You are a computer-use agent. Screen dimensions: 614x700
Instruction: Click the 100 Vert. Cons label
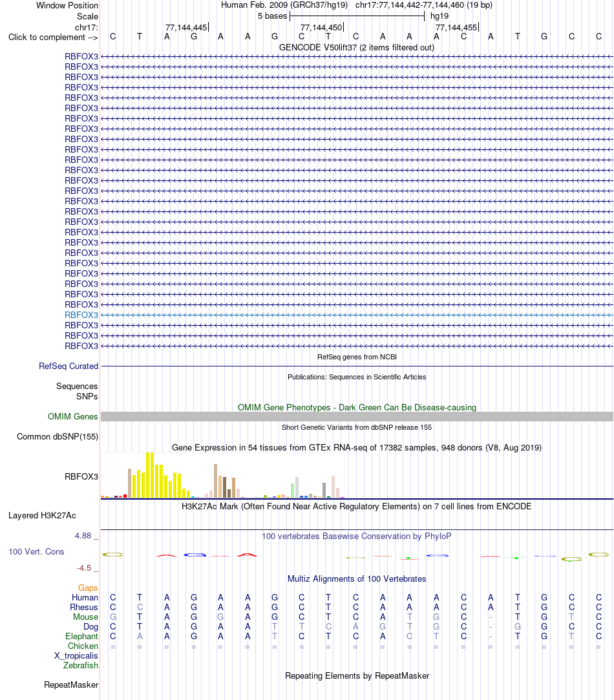pos(36,552)
